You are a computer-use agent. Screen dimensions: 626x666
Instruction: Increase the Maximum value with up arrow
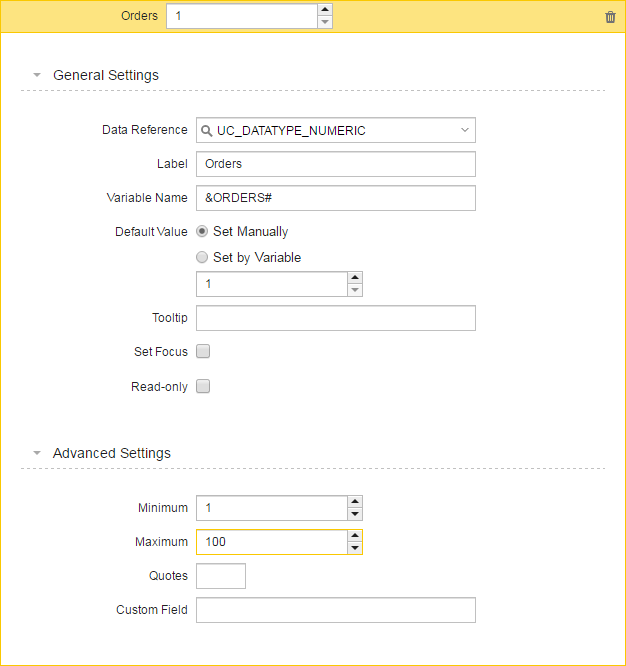(355, 536)
